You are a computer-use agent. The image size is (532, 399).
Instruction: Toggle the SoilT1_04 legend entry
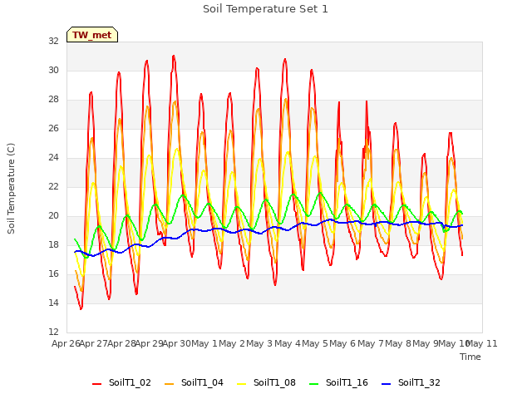[194, 382]
